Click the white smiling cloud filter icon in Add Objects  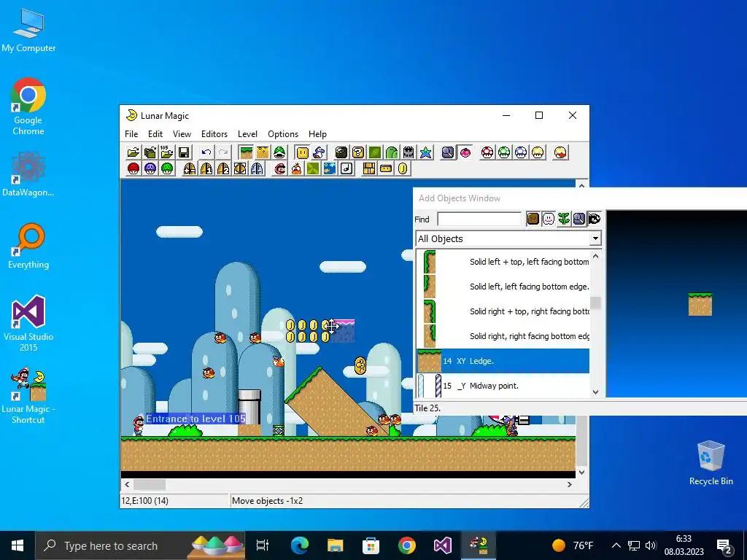click(x=549, y=219)
